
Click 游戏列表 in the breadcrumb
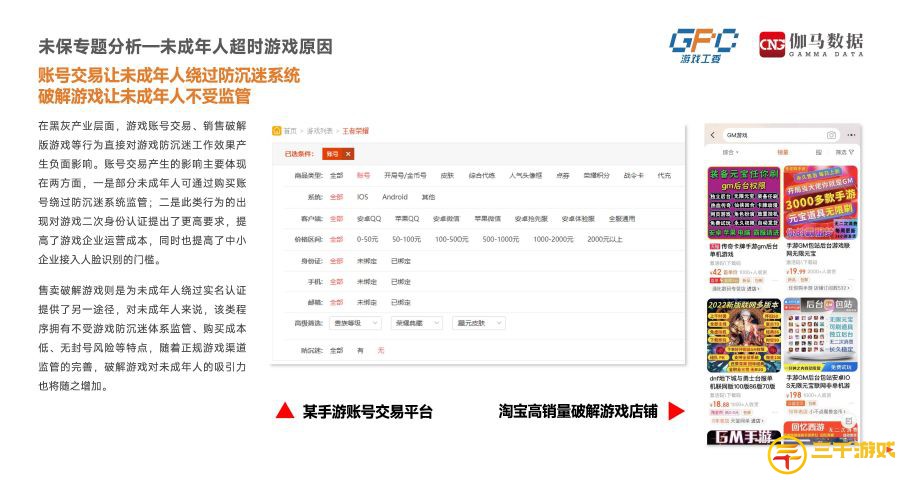pyautogui.click(x=319, y=131)
